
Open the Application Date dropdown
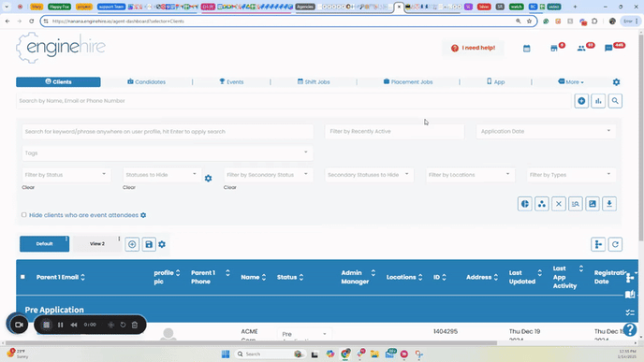click(x=546, y=131)
